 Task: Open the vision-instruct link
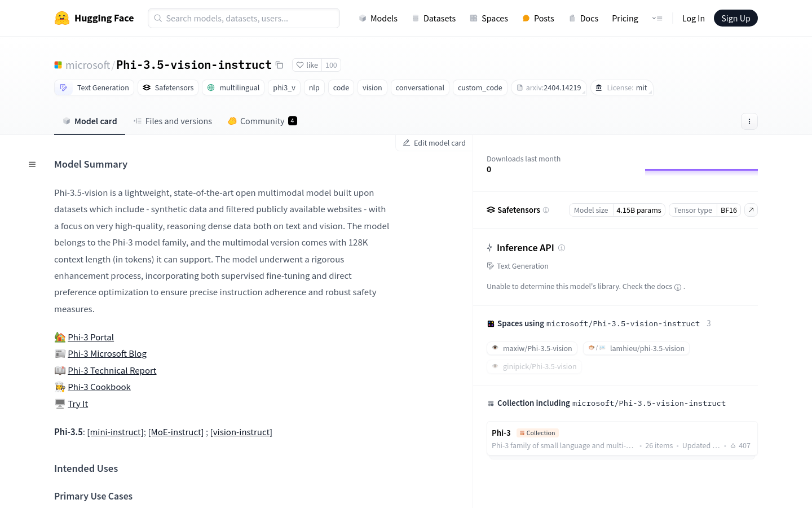tap(241, 432)
